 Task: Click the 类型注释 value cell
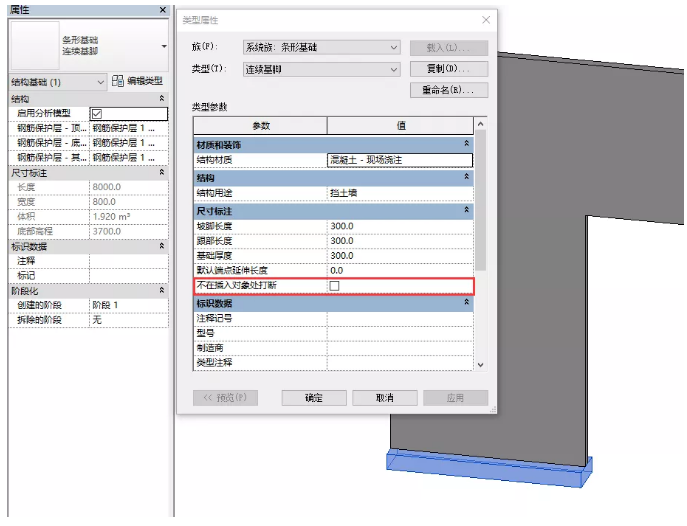400,363
